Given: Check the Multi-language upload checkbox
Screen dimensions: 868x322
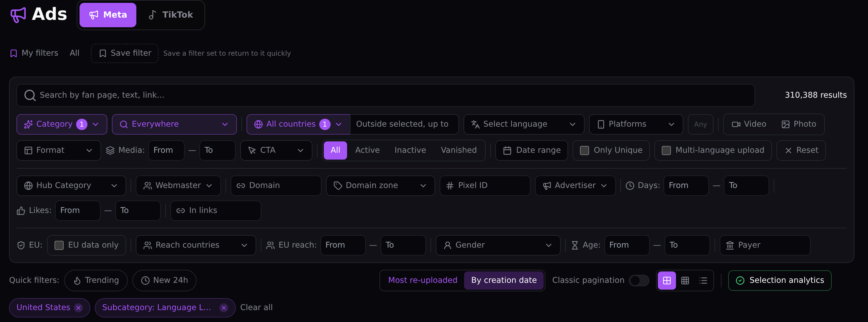Looking at the screenshot, I should click(666, 150).
